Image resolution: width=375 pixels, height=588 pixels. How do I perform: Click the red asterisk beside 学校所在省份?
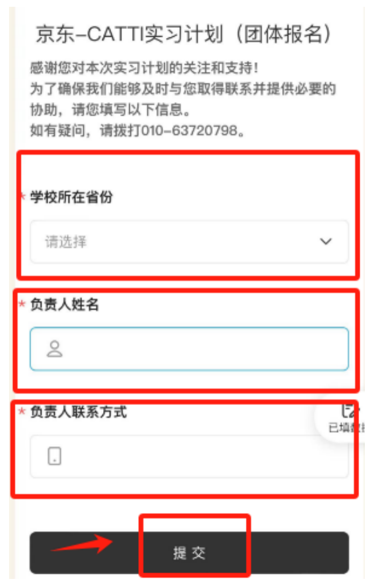tap(23, 196)
